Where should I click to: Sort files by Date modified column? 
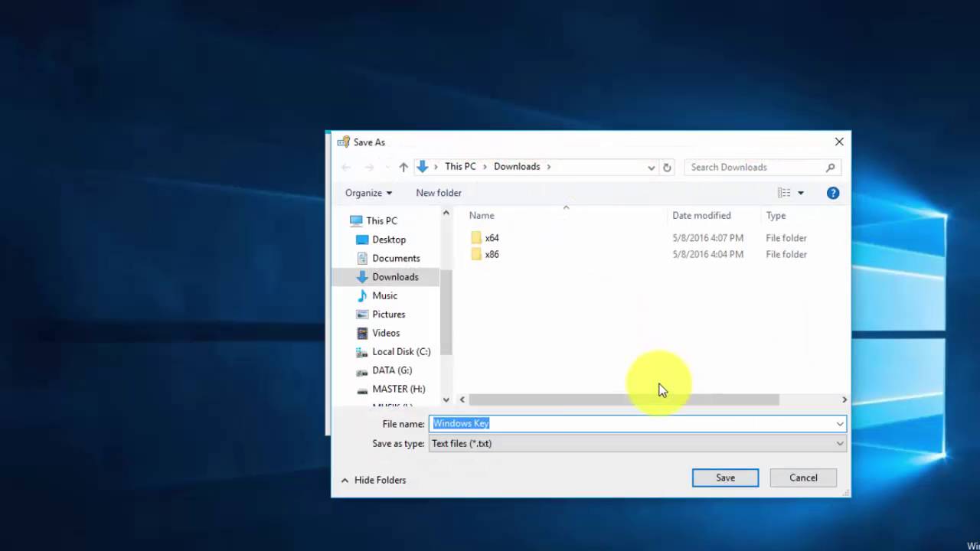(701, 216)
